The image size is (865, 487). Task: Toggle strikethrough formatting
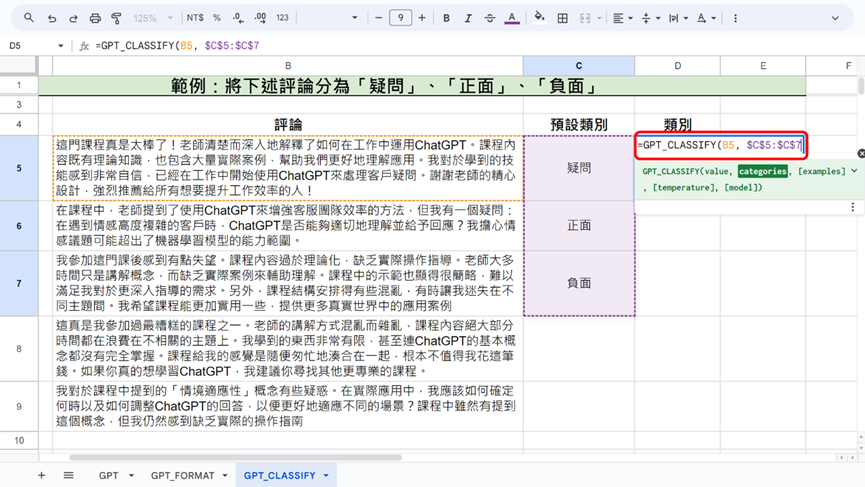pyautogui.click(x=490, y=18)
